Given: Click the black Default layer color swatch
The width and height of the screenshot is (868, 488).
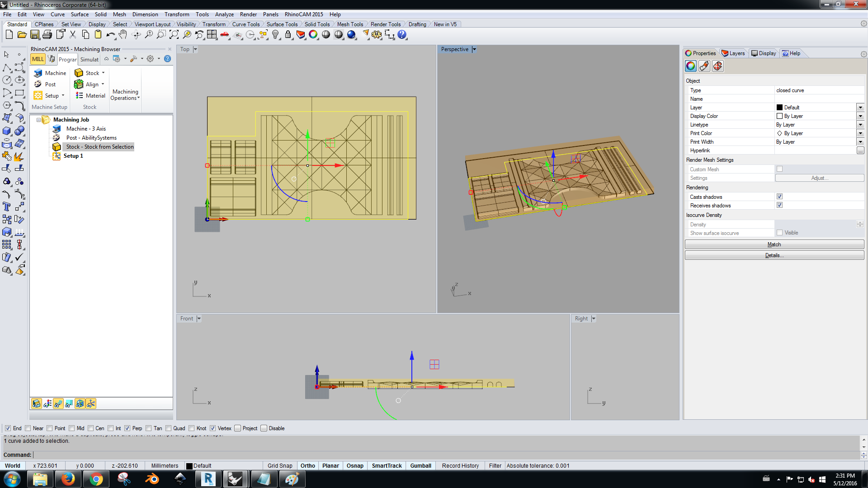Looking at the screenshot, I should click(779, 108).
